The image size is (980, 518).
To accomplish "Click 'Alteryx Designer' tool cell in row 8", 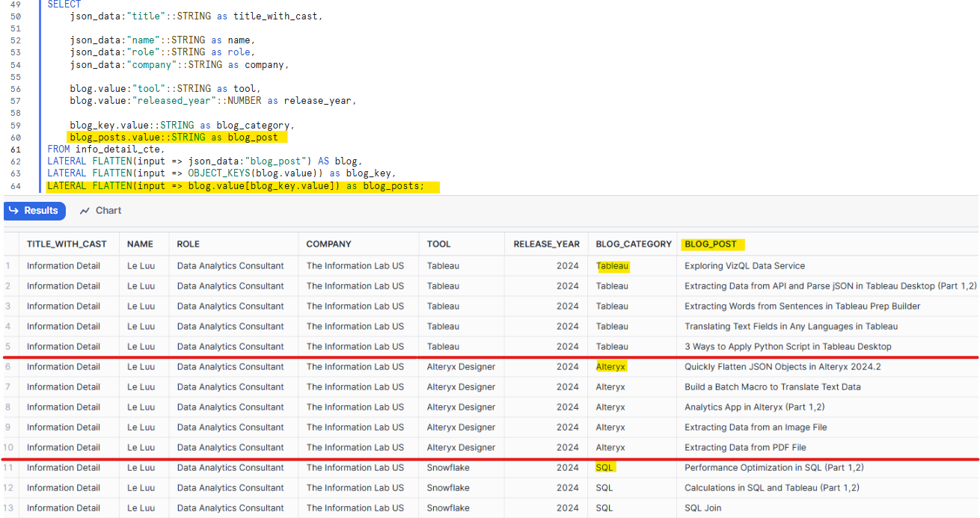I will click(x=461, y=407).
